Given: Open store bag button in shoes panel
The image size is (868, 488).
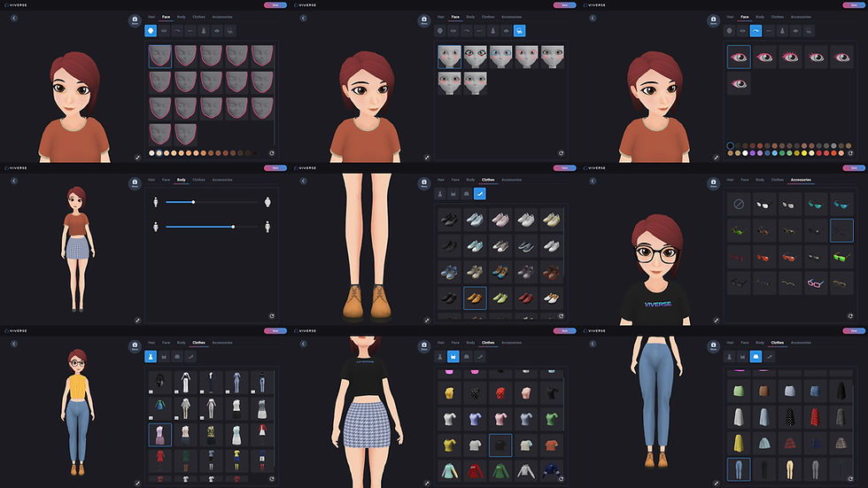Looking at the screenshot, I should (424, 183).
